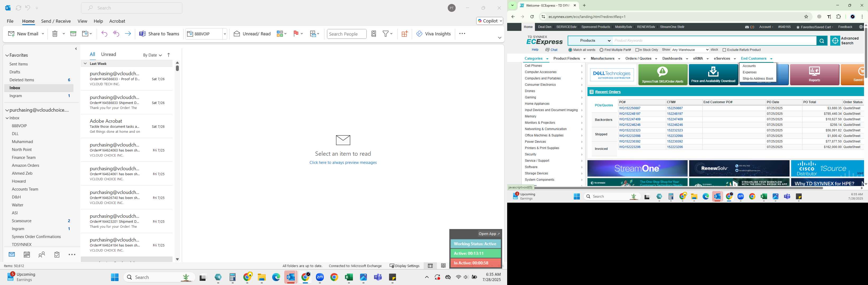Open the Send / Receive ribbon tab
Image resolution: width=868 pixels, height=285 pixels.
(x=56, y=21)
